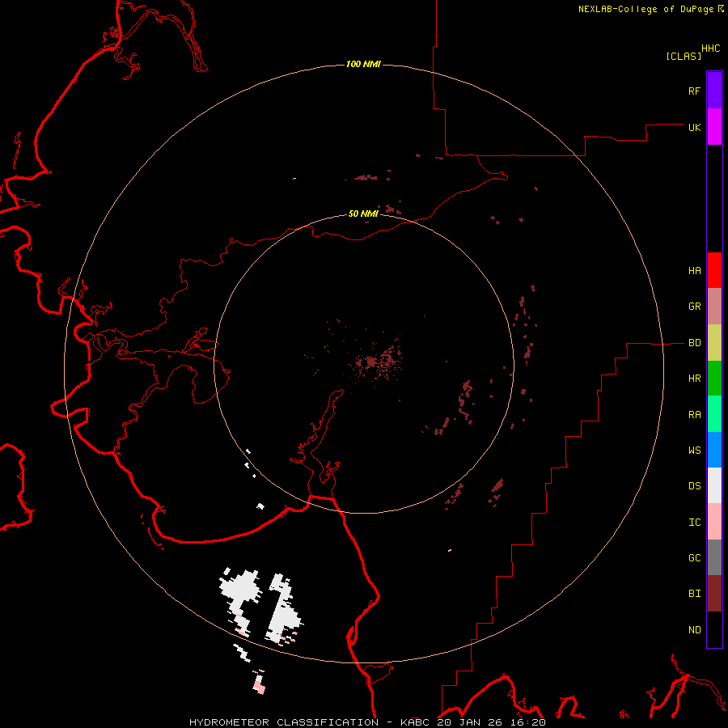Click the 20 JAN 26 date text
The width and height of the screenshot is (728, 728).
click(470, 722)
